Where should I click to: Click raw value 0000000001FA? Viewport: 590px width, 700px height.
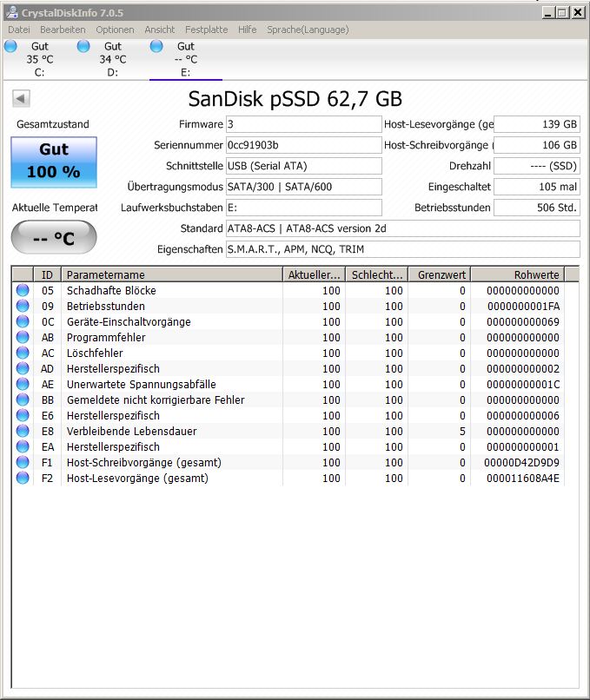[523, 307]
